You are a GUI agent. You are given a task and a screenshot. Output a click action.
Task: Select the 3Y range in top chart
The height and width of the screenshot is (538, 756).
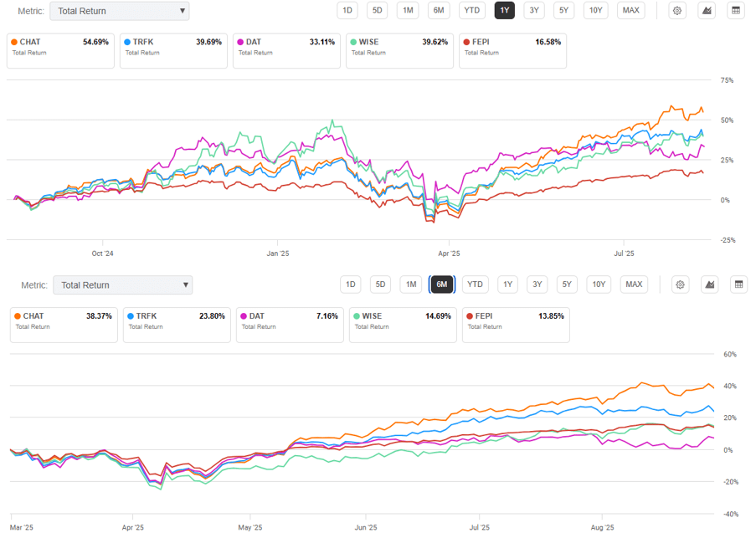533,11
